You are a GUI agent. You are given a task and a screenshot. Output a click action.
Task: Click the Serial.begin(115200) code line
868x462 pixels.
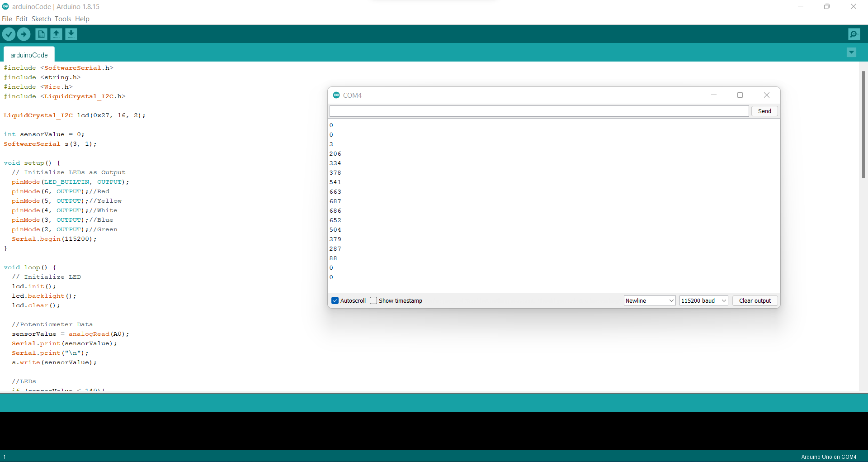click(x=54, y=239)
